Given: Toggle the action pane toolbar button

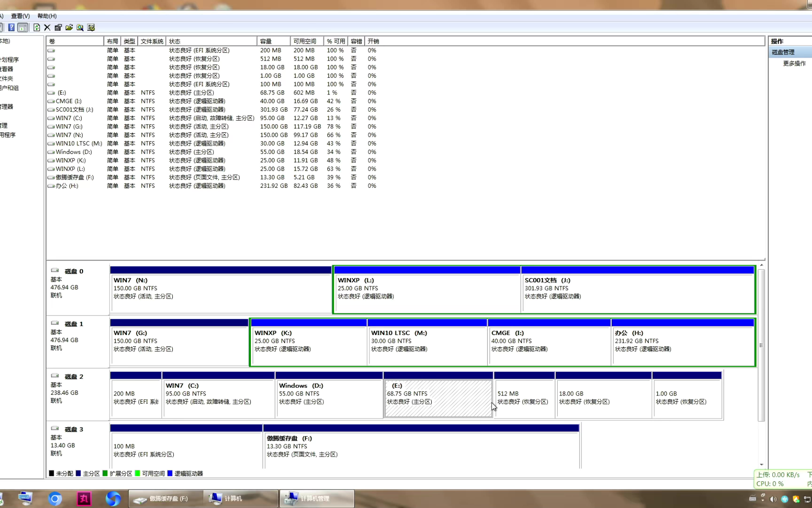Looking at the screenshot, I should [23, 28].
